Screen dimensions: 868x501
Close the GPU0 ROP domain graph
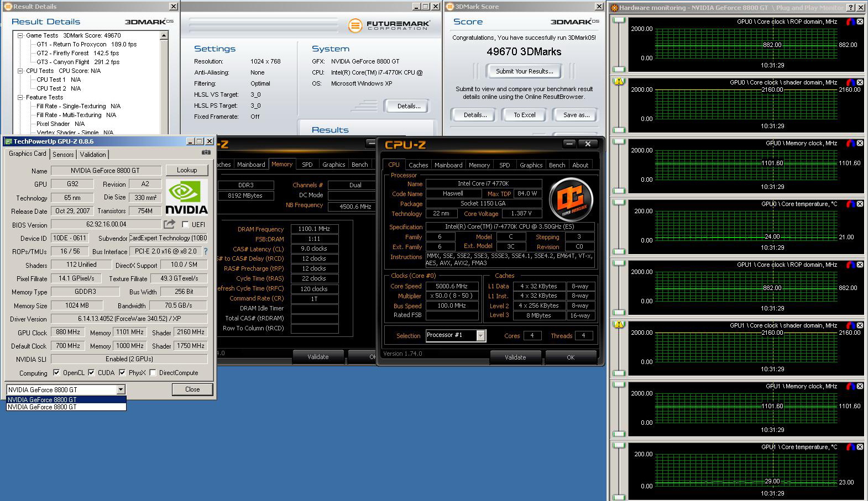coord(860,22)
